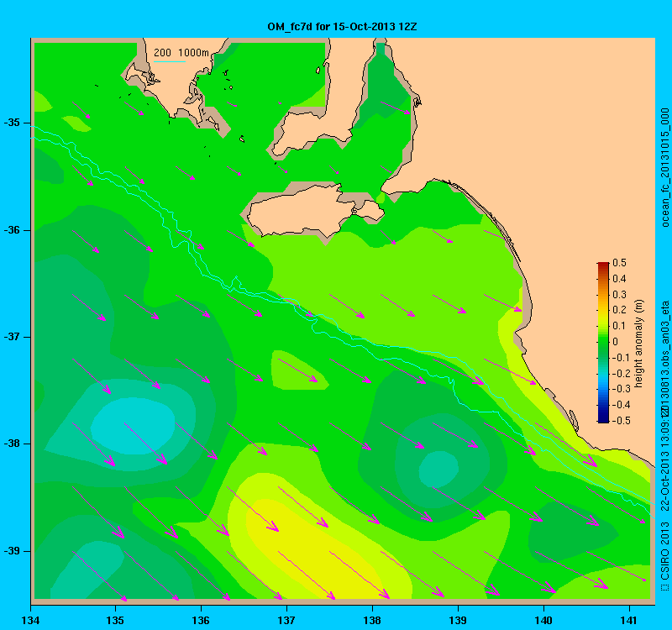Click the "0.5" color bar top value
The image size is (672, 630).
click(x=619, y=263)
